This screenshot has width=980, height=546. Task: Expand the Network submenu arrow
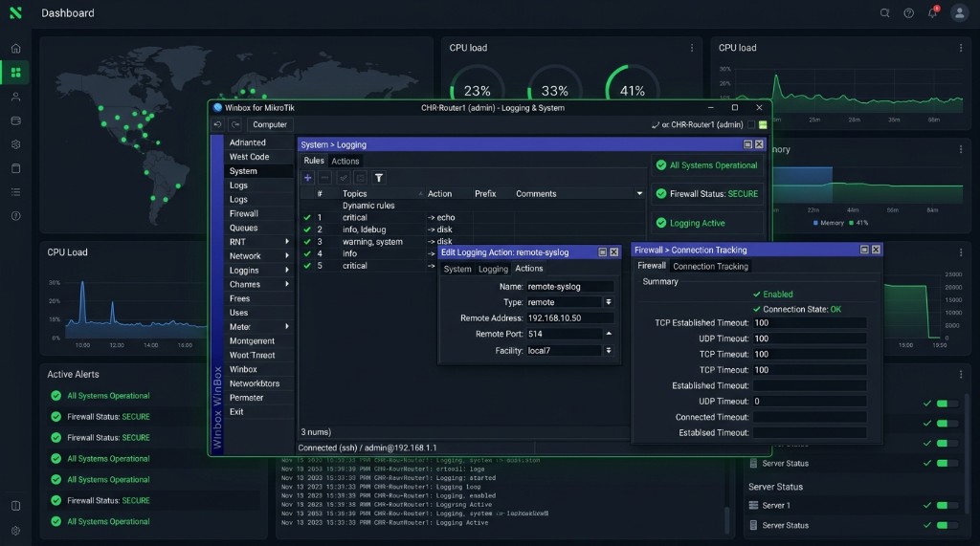point(287,255)
